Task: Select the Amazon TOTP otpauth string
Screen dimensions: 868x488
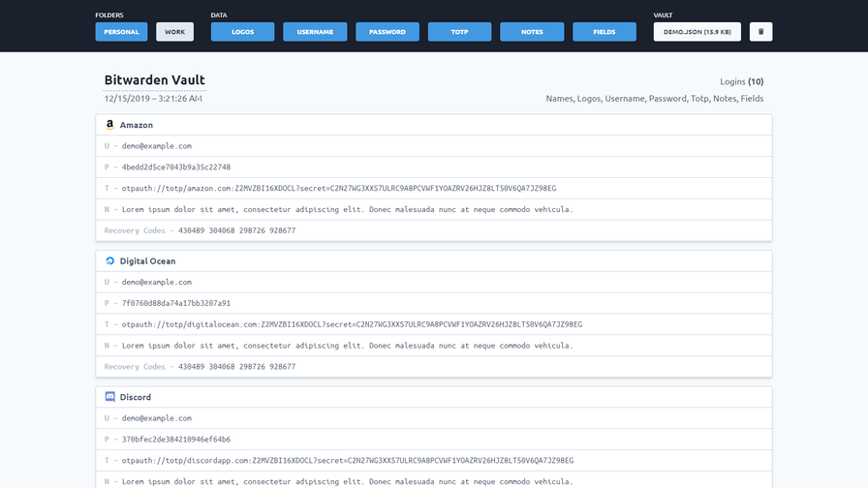Action: tap(339, 189)
